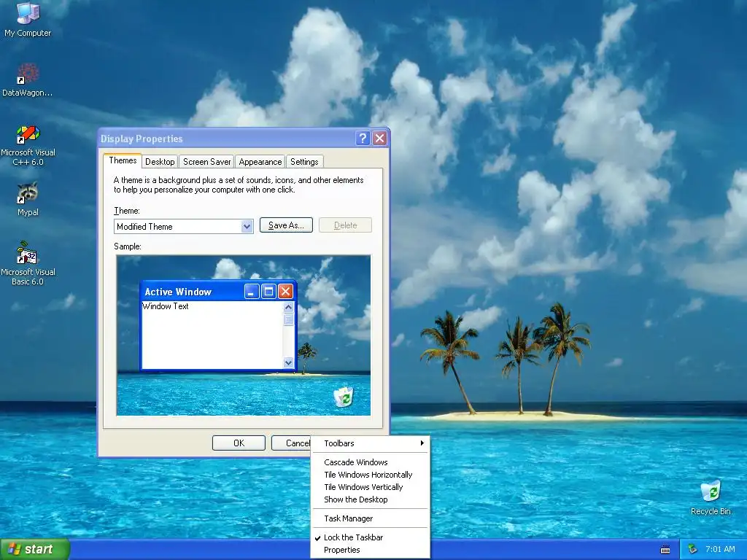Select the Microsoft Visual C++ 6.0 shortcut
This screenshot has width=747, height=560.
(x=28, y=145)
